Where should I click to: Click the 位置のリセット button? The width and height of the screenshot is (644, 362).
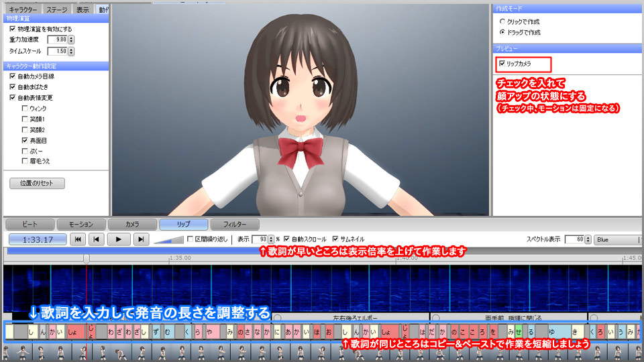(x=37, y=183)
